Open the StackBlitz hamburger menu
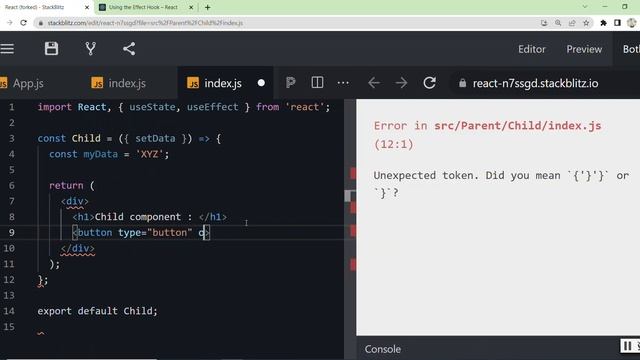Viewport: 640px width, 360px height. [7, 49]
